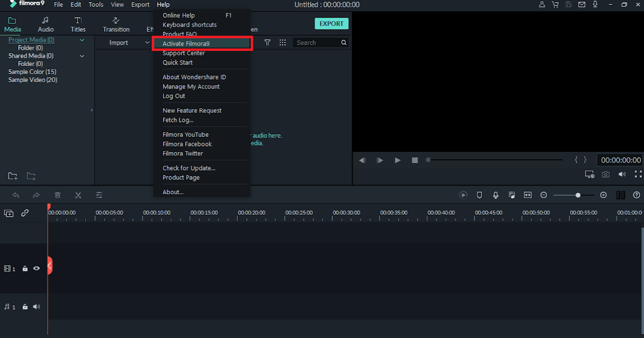Hide video track 1 with eye icon
Screen dimensions: 644x338
tap(36, 268)
